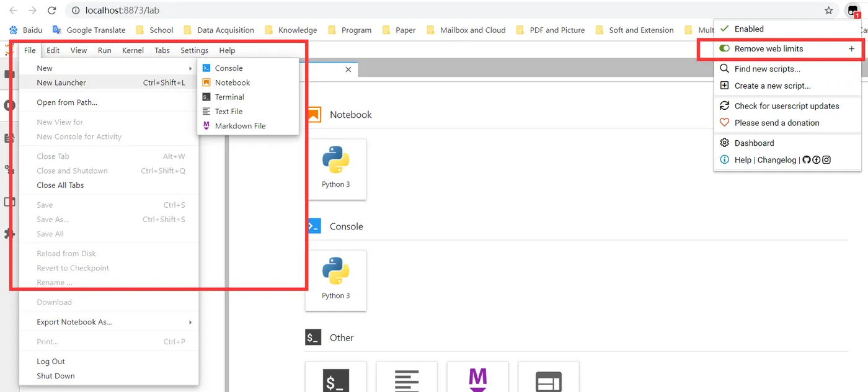Open the Contextual Help launcher card
Viewport: 868px width, 392px height.
(x=549, y=377)
